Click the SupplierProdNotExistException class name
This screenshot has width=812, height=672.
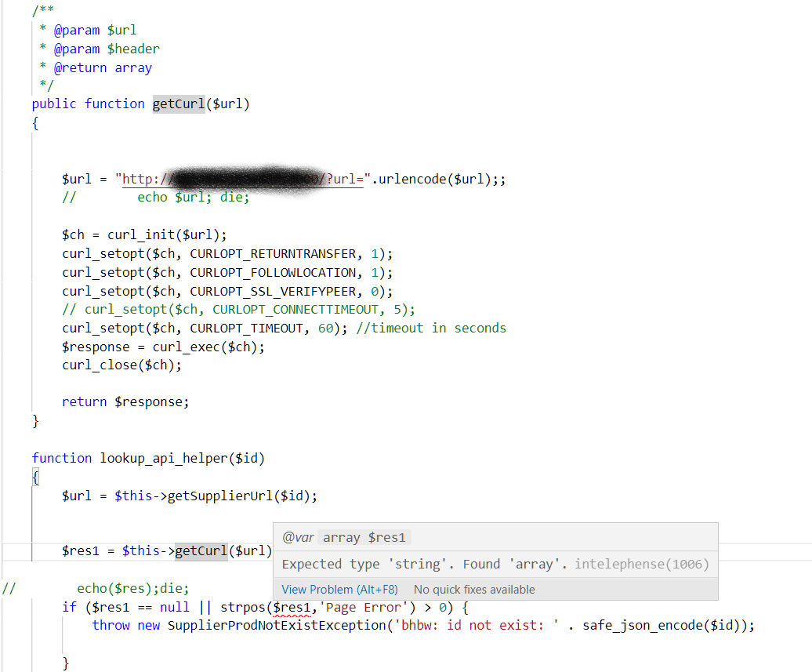[235, 625]
